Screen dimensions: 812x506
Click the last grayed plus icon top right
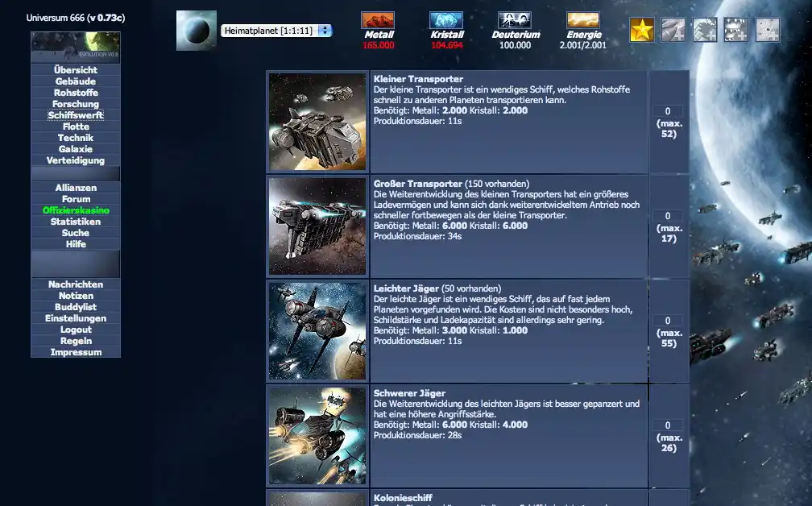pos(767,29)
